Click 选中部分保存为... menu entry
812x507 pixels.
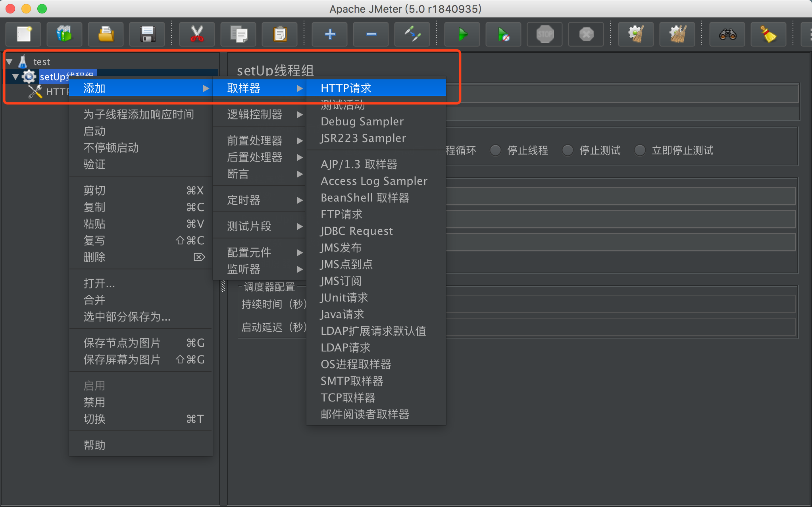point(141,317)
